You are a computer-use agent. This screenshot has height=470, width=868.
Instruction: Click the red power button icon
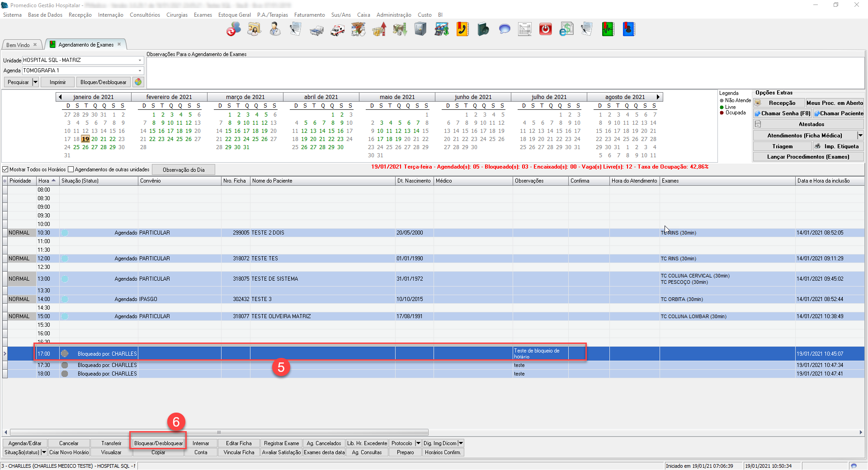(546, 30)
